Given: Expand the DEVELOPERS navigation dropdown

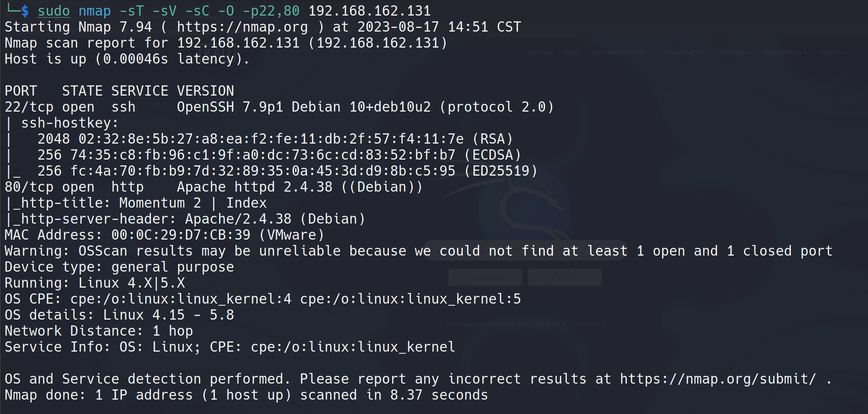Looking at the screenshot, I should click(786, 53).
